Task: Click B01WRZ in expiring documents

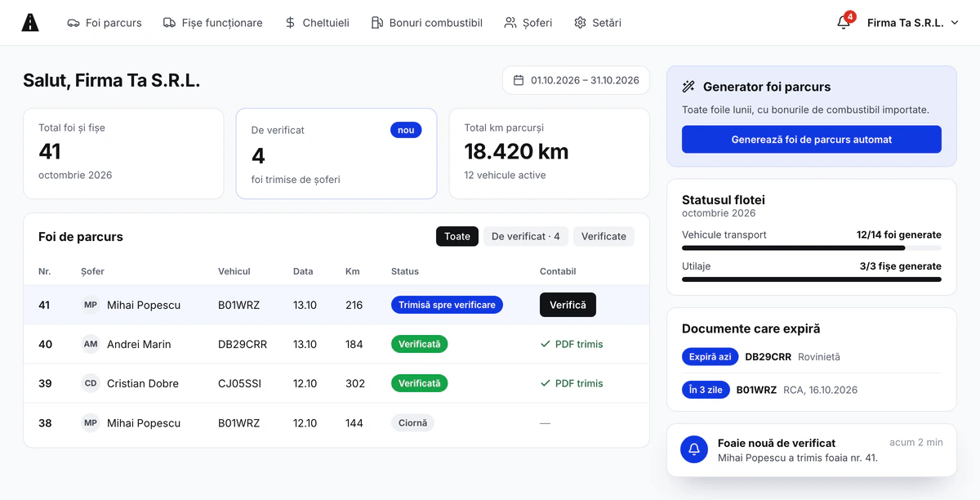Action: (x=756, y=390)
